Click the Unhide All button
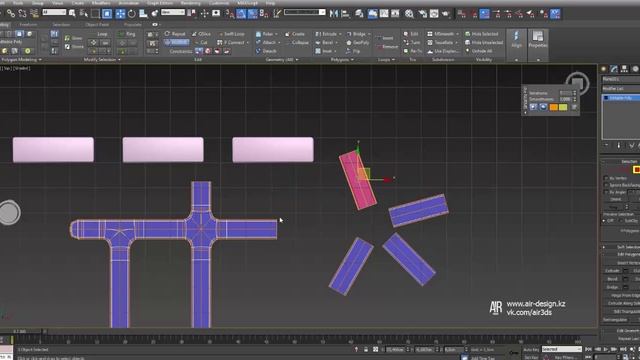Viewport: 640px width, 360px height. pos(479,51)
